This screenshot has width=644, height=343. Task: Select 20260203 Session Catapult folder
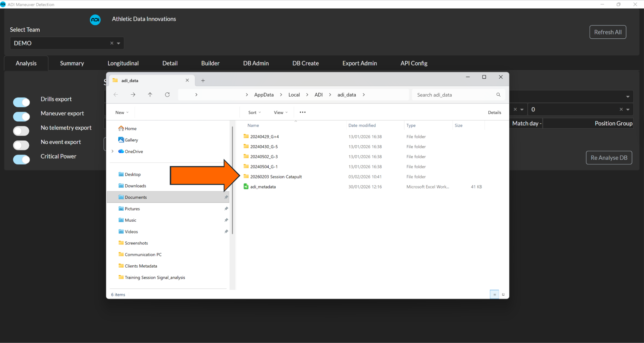pyautogui.click(x=273, y=176)
